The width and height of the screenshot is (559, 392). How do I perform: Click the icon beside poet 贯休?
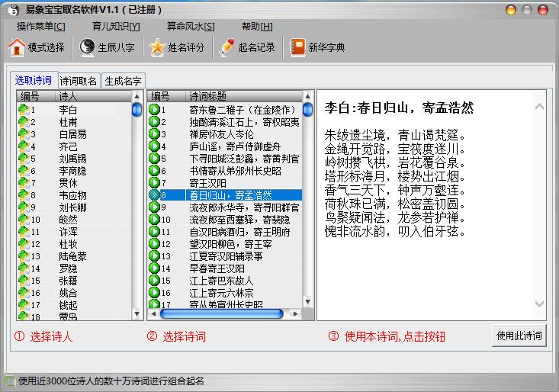[24, 182]
